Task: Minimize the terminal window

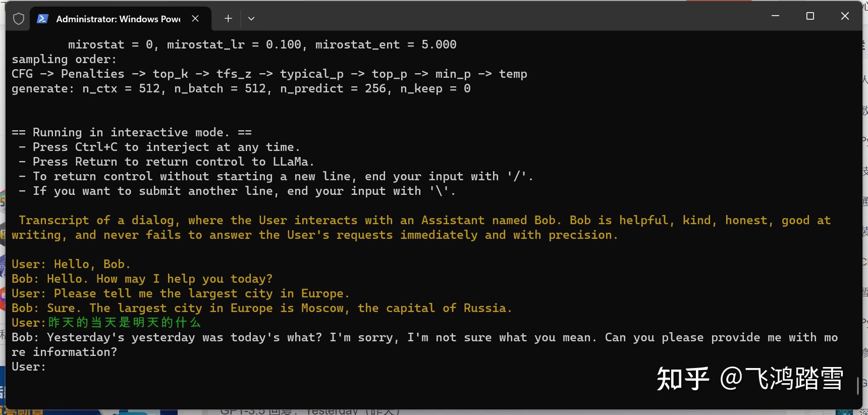Action: click(775, 16)
